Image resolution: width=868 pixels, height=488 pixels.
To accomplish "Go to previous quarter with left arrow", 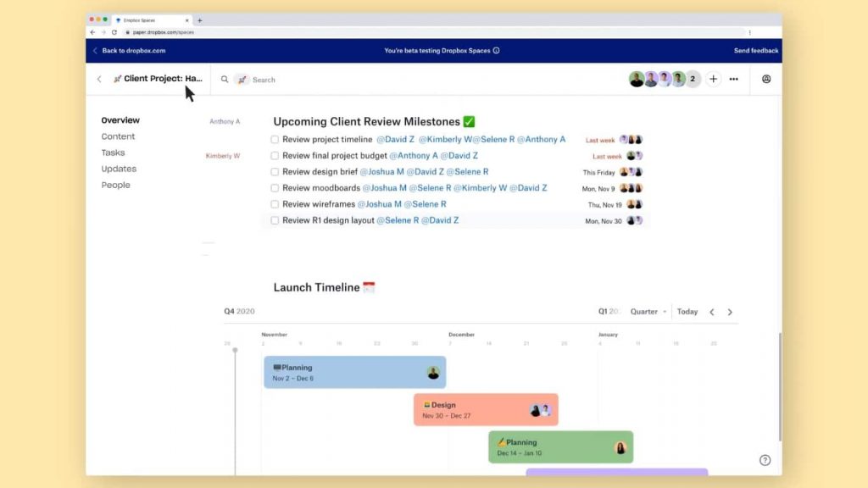I will coord(712,312).
